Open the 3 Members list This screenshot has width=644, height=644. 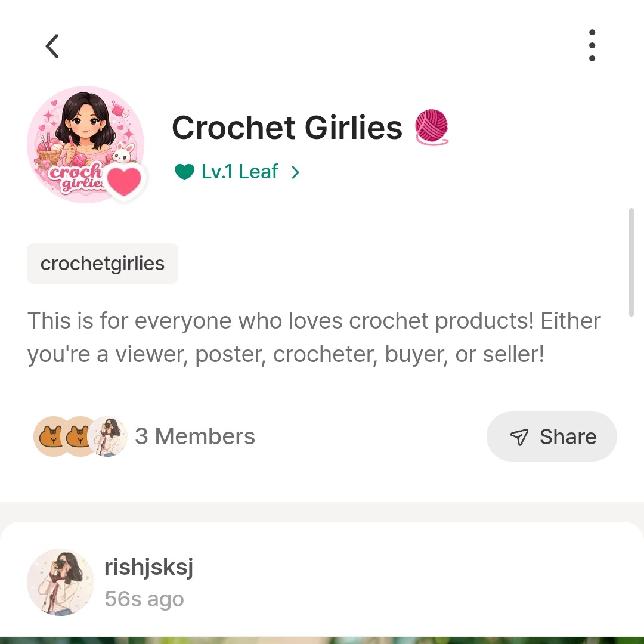pos(195,436)
